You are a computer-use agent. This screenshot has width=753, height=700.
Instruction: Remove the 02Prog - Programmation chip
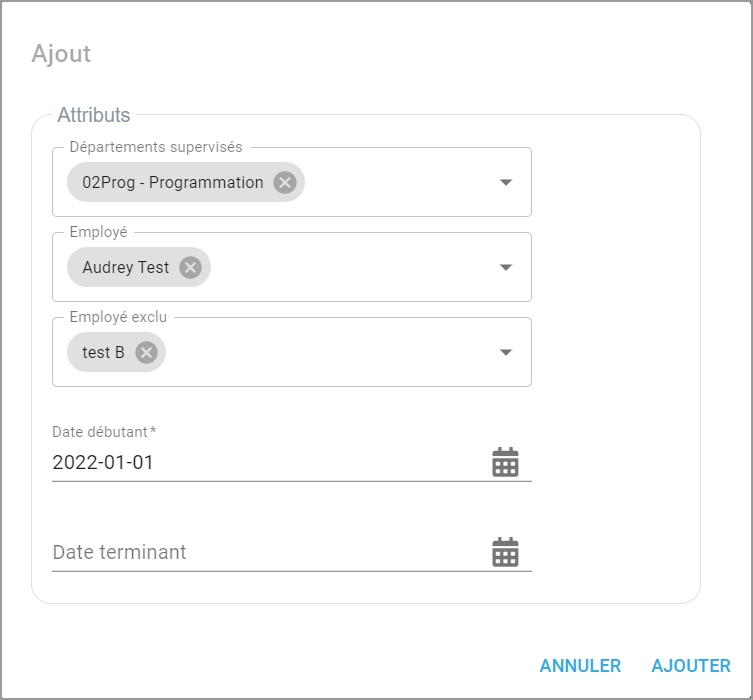click(285, 182)
